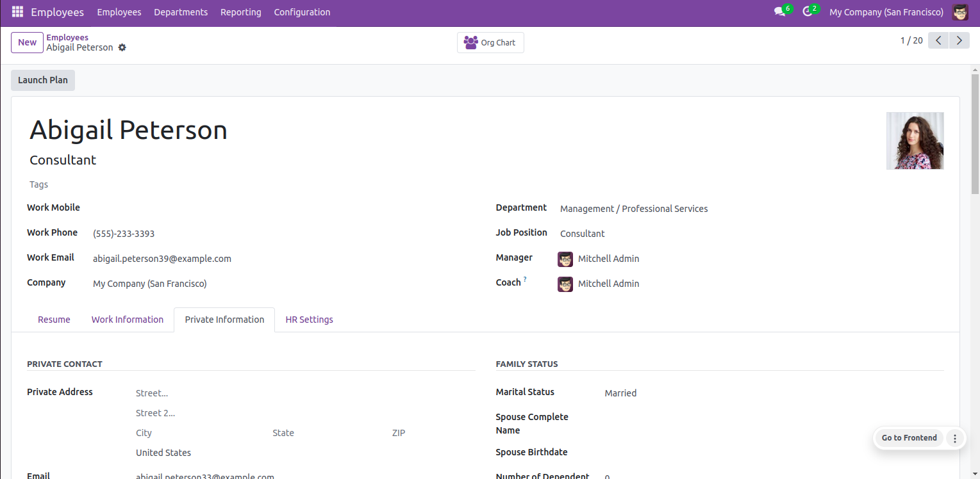This screenshot has width=980, height=479.
Task: Open the Reporting menu
Action: coord(241,12)
